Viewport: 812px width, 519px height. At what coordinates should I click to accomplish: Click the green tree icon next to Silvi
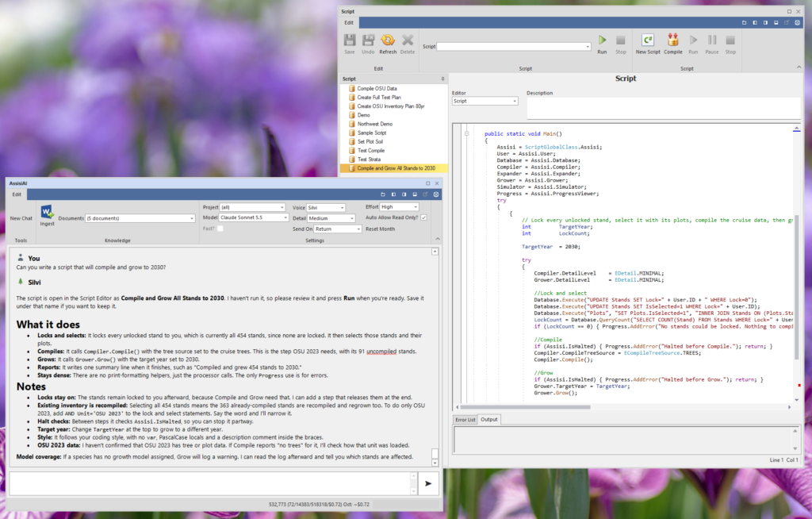[21, 282]
